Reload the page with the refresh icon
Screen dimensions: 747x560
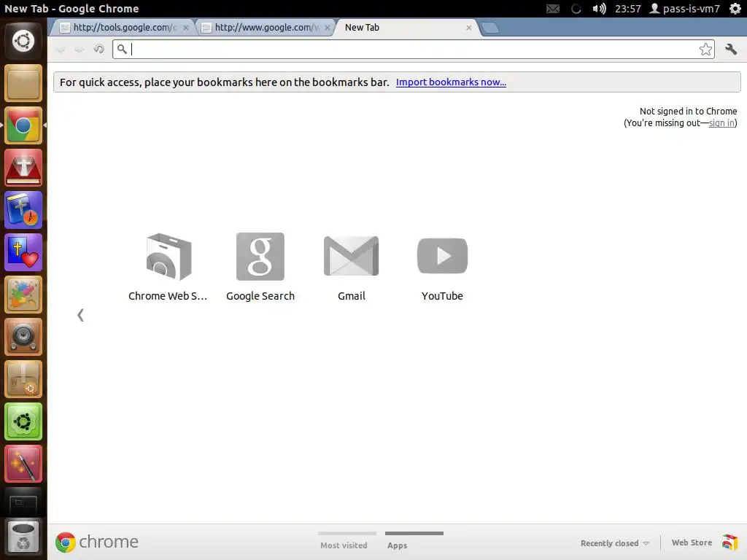(x=98, y=49)
